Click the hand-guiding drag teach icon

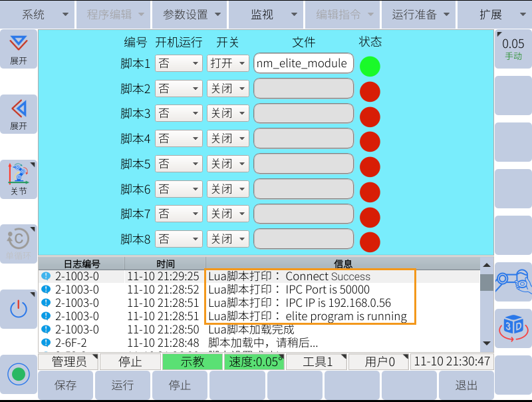coord(513,282)
